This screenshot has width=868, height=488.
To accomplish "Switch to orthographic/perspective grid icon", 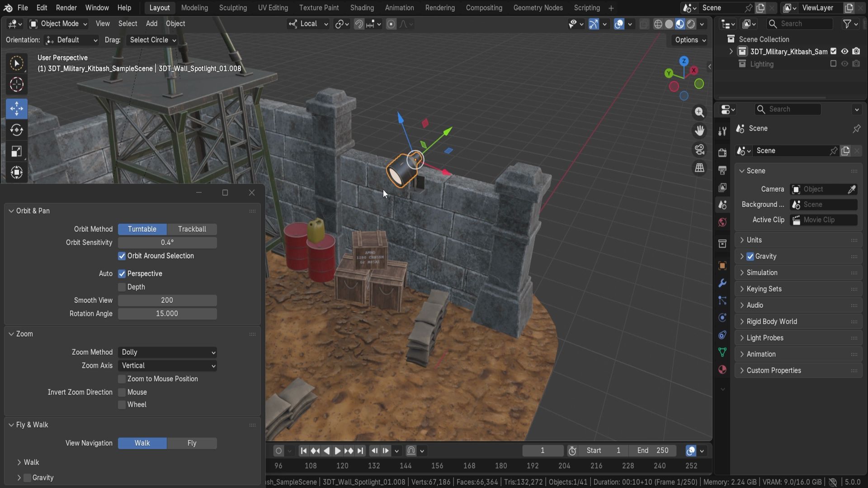I will (x=699, y=168).
